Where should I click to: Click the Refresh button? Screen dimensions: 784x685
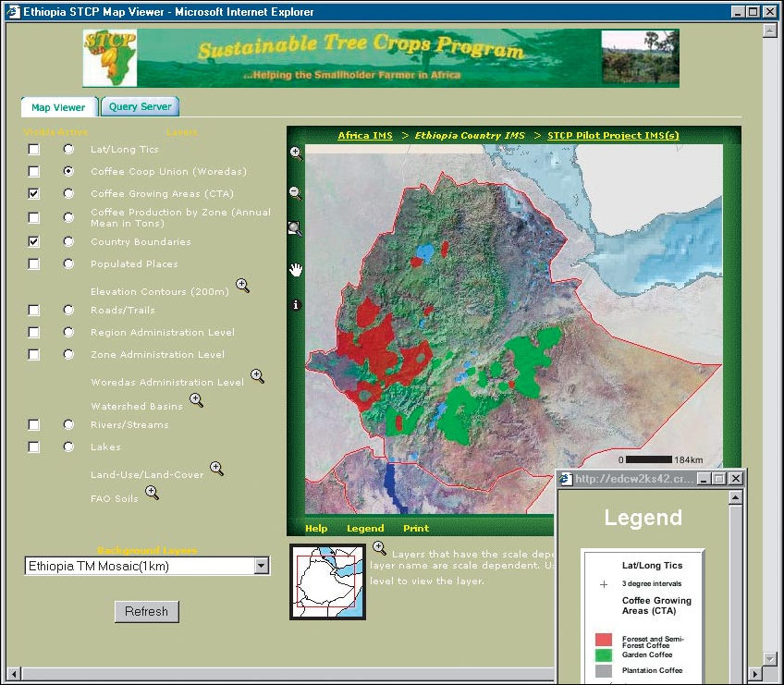coord(146,611)
